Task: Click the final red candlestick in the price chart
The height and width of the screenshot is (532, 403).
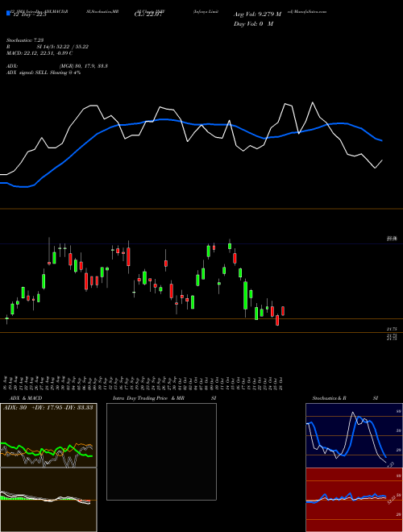Action: tap(283, 311)
